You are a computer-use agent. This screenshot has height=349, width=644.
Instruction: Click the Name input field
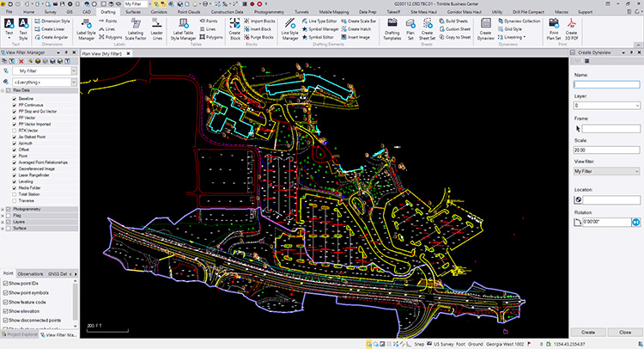pyautogui.click(x=606, y=85)
